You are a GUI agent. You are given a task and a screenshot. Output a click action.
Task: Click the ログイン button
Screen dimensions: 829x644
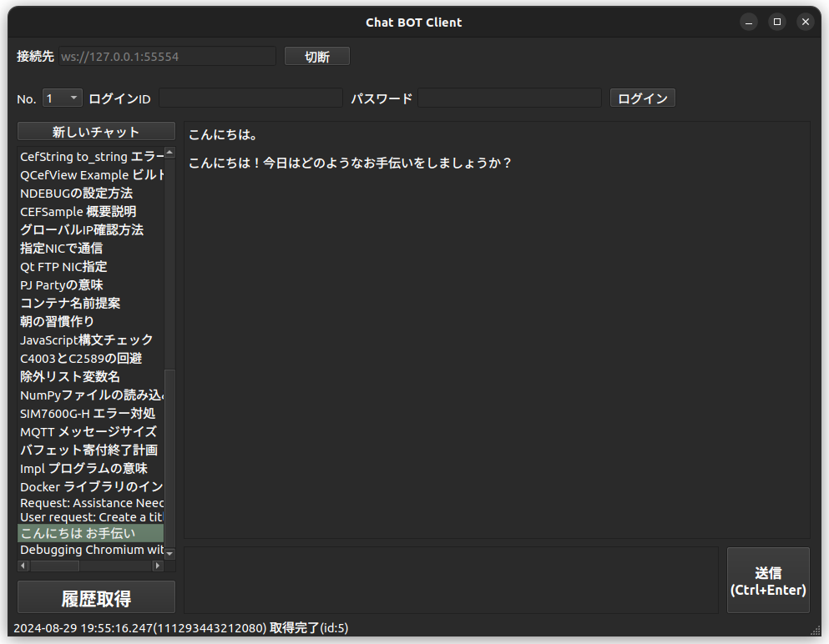pyautogui.click(x=642, y=98)
